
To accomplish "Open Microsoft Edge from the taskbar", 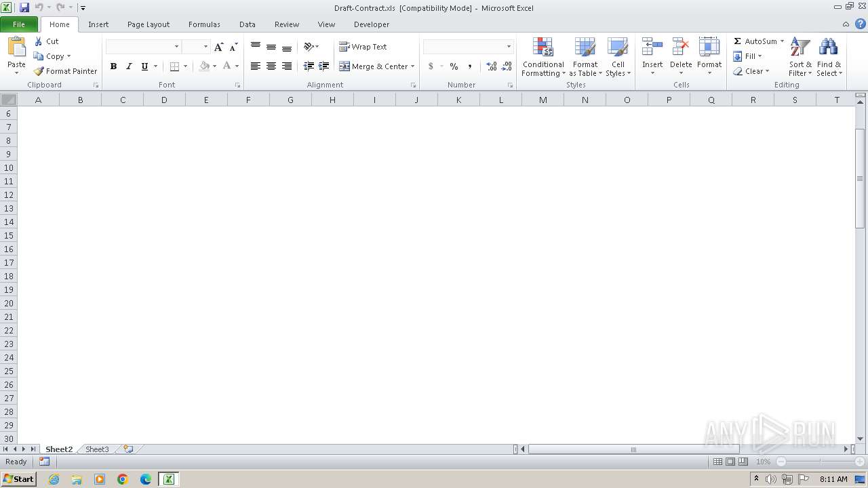I will (x=145, y=479).
